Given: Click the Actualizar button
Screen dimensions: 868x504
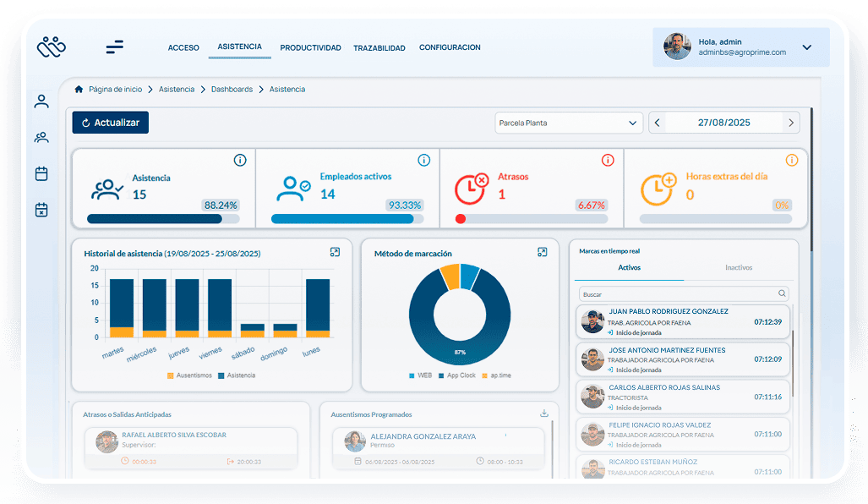Looking at the screenshot, I should tap(111, 123).
